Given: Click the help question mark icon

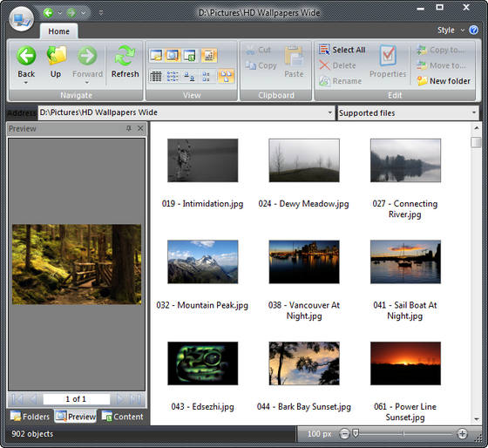Looking at the screenshot, I should pos(474,30).
